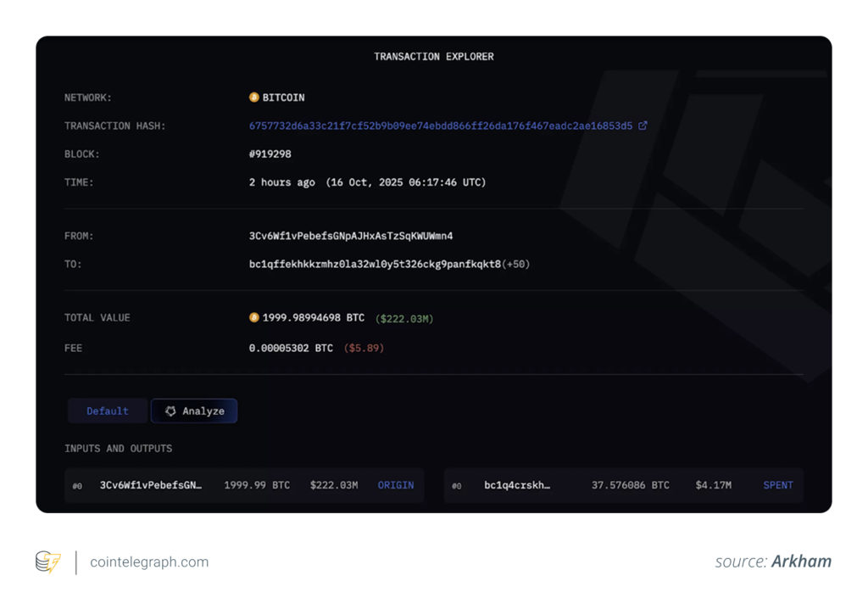868x609 pixels.
Task: Click the #0 index badge on the input row
Action: (78, 485)
